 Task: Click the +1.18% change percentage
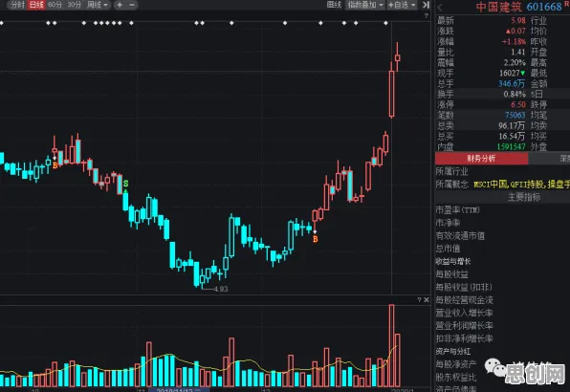tap(514, 42)
